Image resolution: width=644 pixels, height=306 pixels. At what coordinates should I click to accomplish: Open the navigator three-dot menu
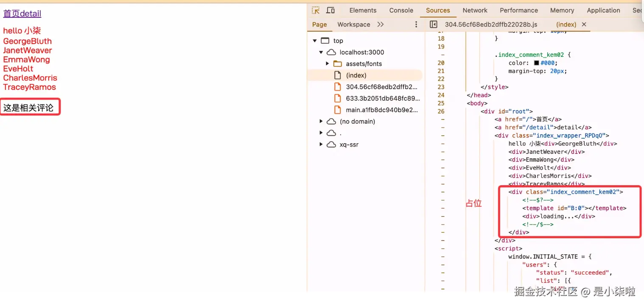pyautogui.click(x=416, y=24)
